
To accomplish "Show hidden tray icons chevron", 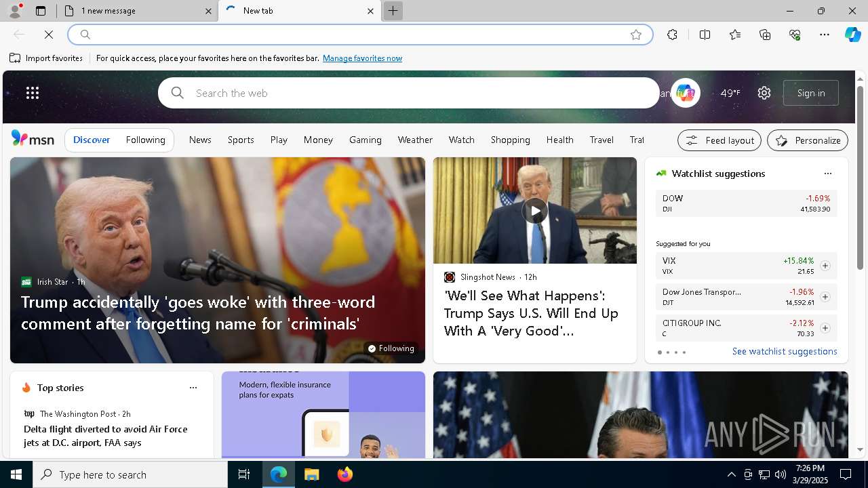I will [x=731, y=474].
